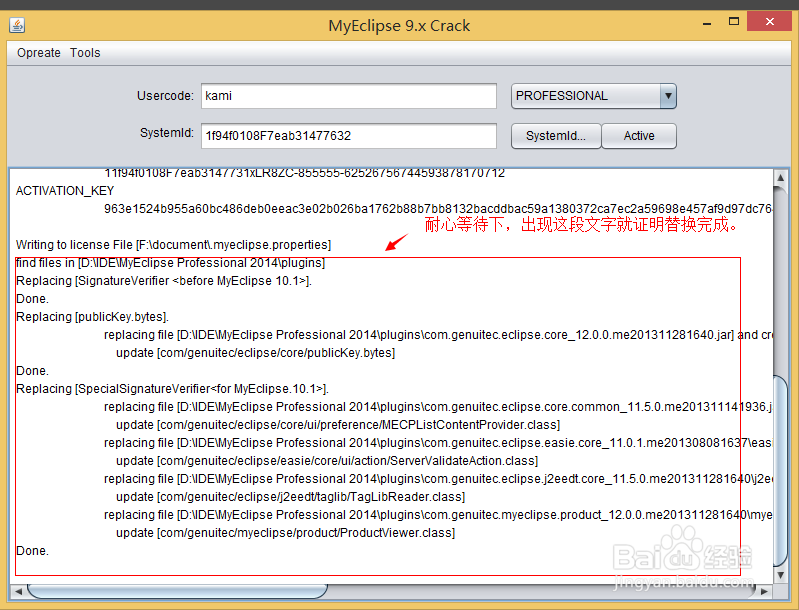Image resolution: width=799 pixels, height=610 pixels.
Task: Maximize the MyEclipse 9.x Crack window
Action: coord(734,22)
